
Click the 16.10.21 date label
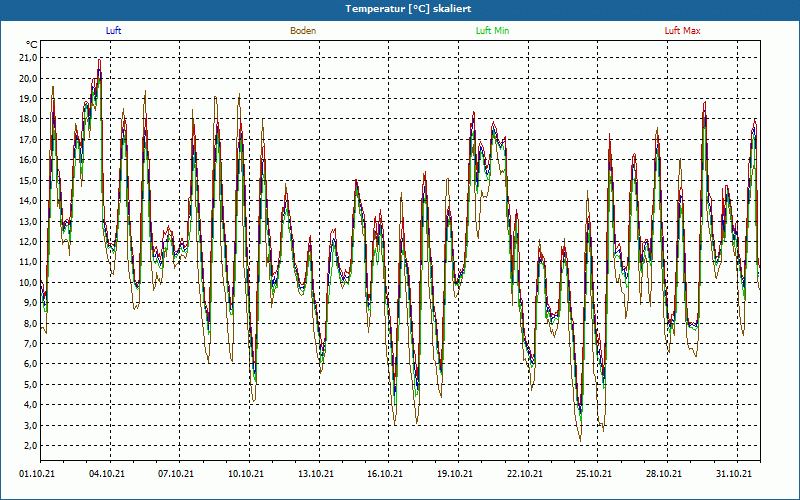(385, 474)
